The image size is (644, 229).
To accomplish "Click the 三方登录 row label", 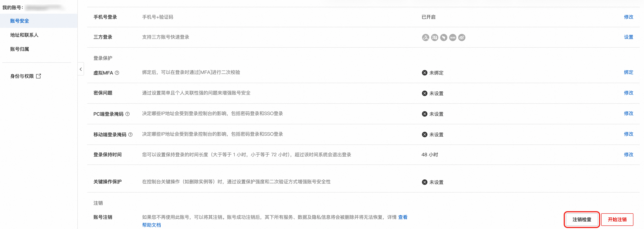I will pyautogui.click(x=103, y=37).
